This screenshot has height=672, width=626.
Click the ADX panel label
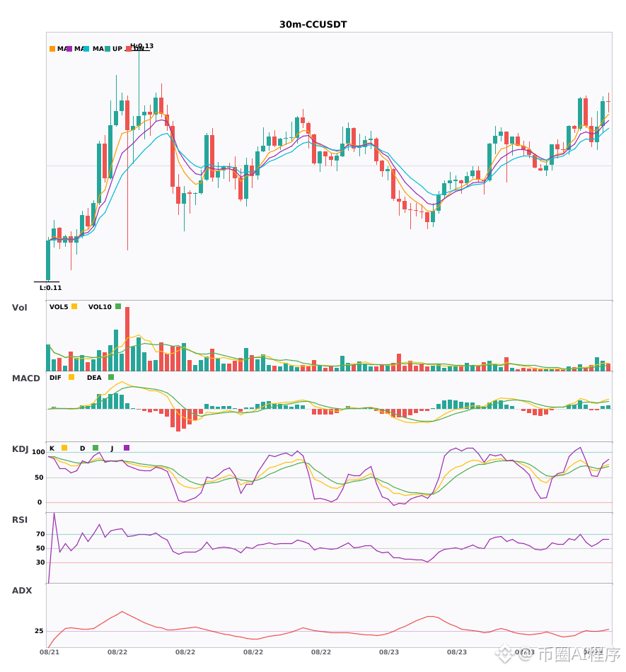tap(22, 591)
